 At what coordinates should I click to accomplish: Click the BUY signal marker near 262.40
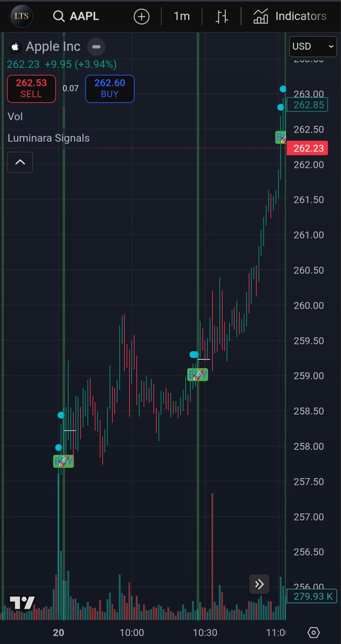[x=281, y=137]
